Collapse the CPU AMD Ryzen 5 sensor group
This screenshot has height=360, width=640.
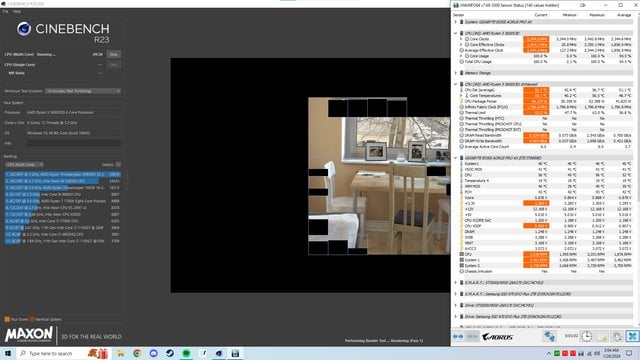(x=456, y=33)
